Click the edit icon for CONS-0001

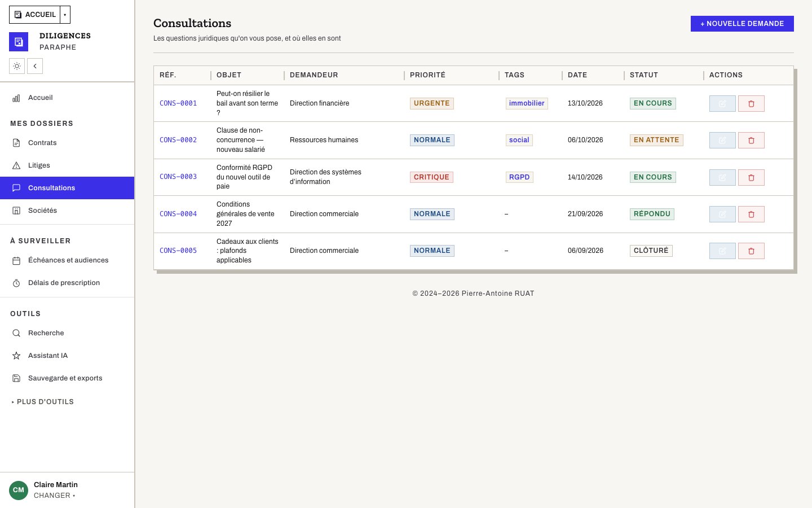pyautogui.click(x=722, y=103)
